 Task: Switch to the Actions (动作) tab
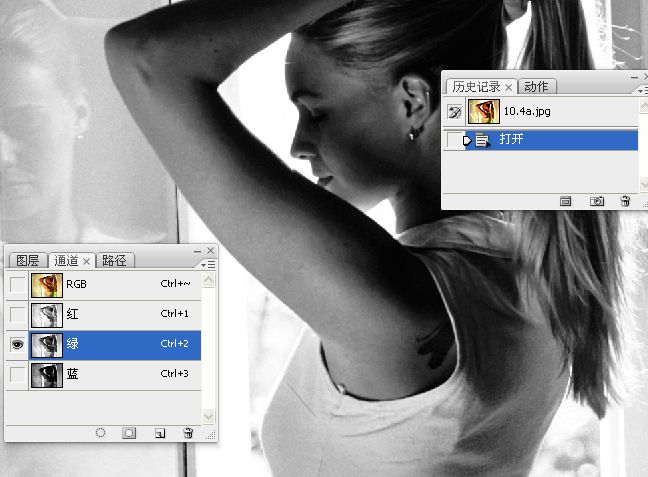pyautogui.click(x=536, y=87)
